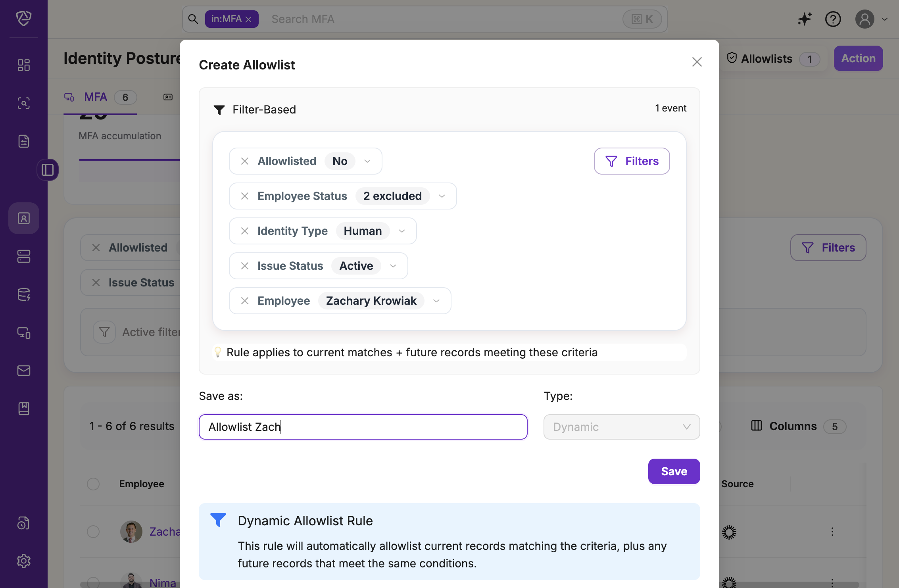
Task: Switch to the MFA tab
Action: click(x=96, y=97)
